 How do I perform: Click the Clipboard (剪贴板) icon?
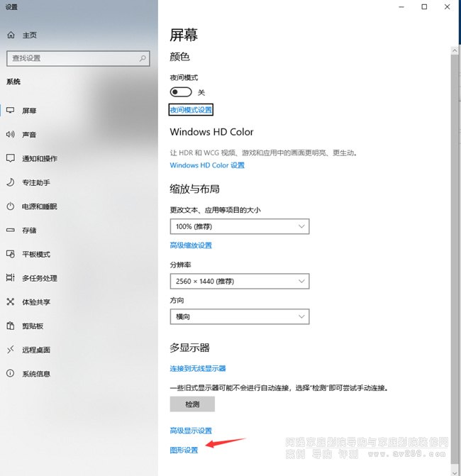(x=11, y=326)
